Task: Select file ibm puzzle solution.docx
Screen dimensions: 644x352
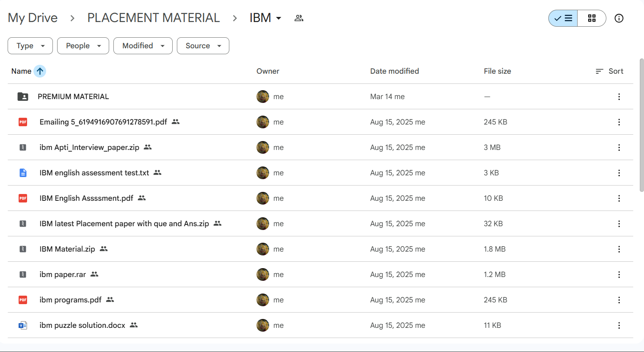Action: pos(83,325)
